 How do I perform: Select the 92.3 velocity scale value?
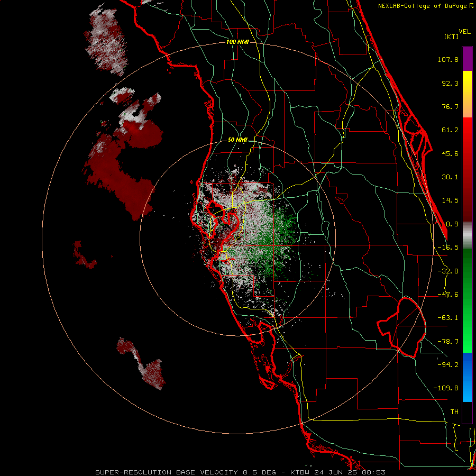coord(450,83)
